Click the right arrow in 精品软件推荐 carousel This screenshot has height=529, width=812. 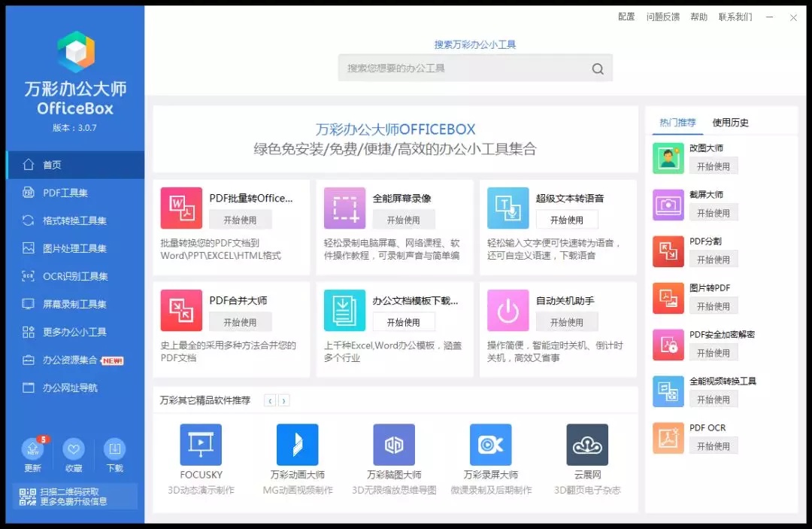284,401
